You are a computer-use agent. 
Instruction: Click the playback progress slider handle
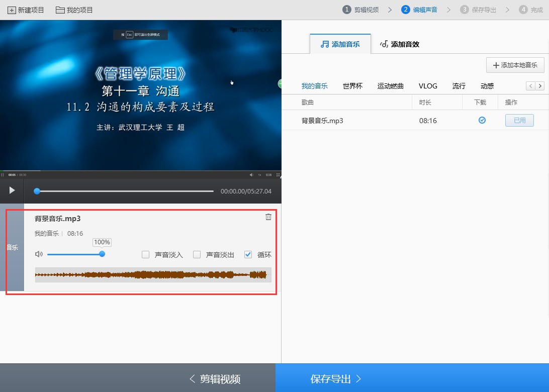(37, 191)
